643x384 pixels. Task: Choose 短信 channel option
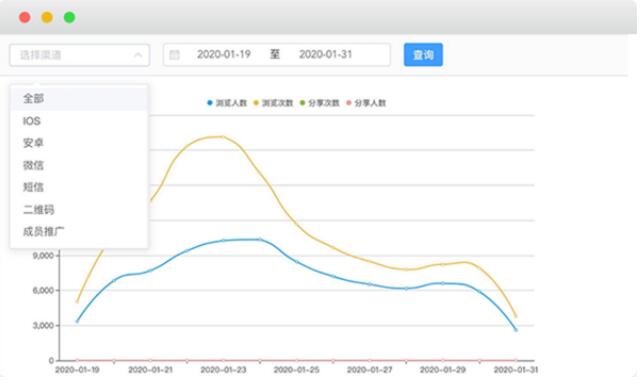(79, 187)
